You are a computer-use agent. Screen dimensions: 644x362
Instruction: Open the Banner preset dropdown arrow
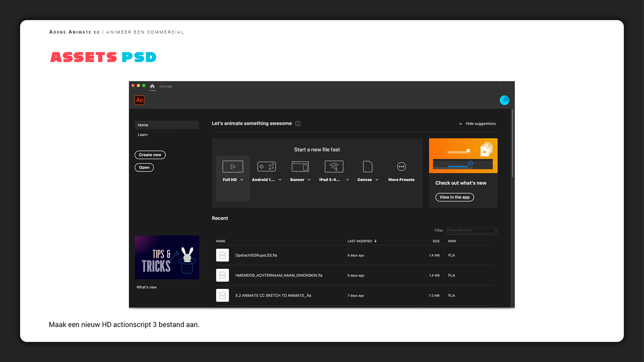pyautogui.click(x=309, y=180)
